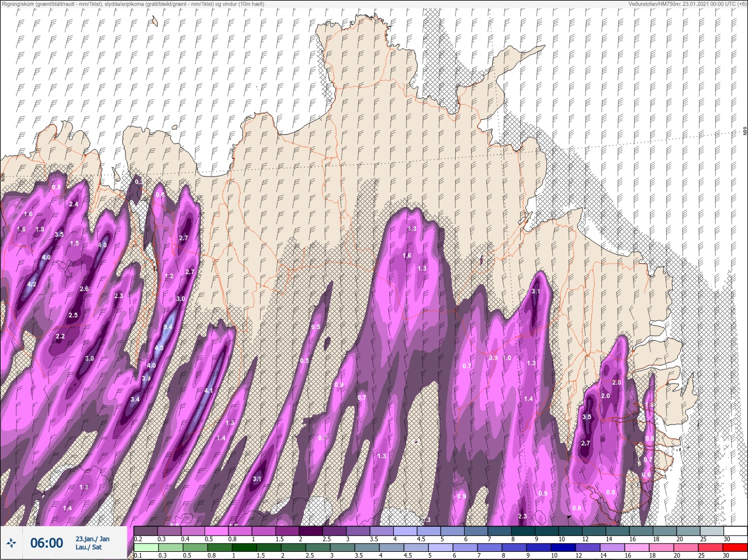Click the 4.2 precipitation value on the map
The height and width of the screenshot is (560, 748).
pos(32,284)
